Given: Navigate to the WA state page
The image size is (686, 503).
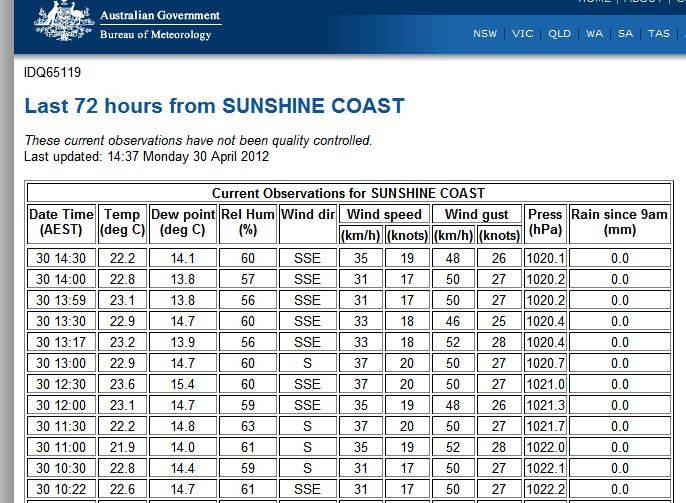Looking at the screenshot, I should pyautogui.click(x=595, y=34).
